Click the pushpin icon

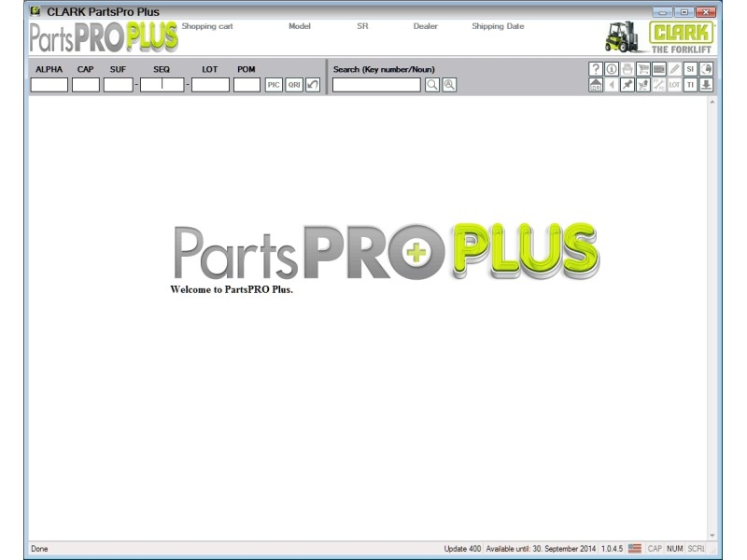click(627, 85)
